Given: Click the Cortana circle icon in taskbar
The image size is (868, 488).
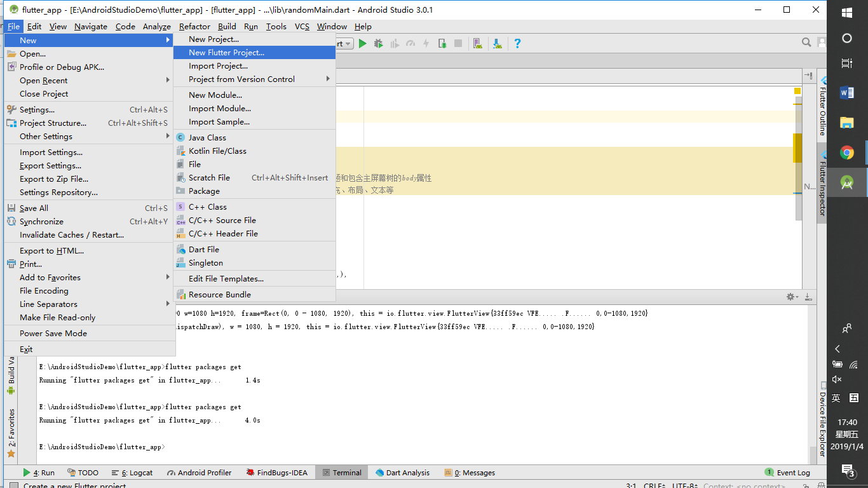Looking at the screenshot, I should pyautogui.click(x=847, y=38).
